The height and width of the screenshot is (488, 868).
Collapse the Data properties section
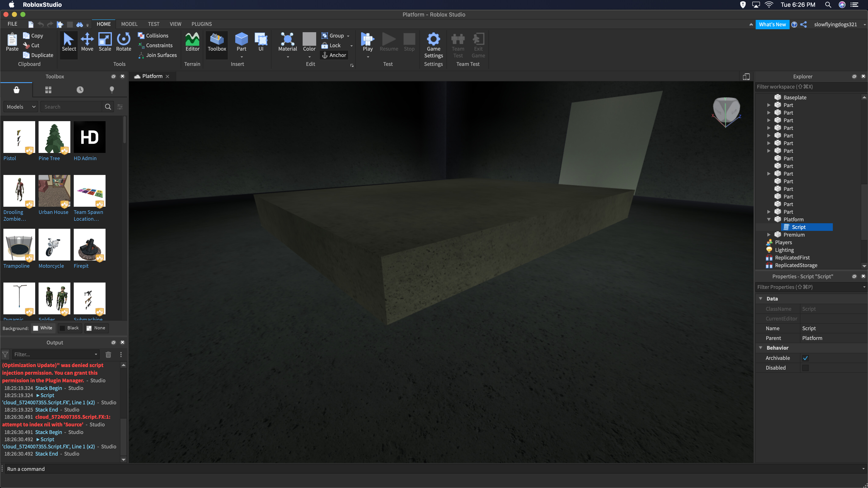pyautogui.click(x=761, y=298)
